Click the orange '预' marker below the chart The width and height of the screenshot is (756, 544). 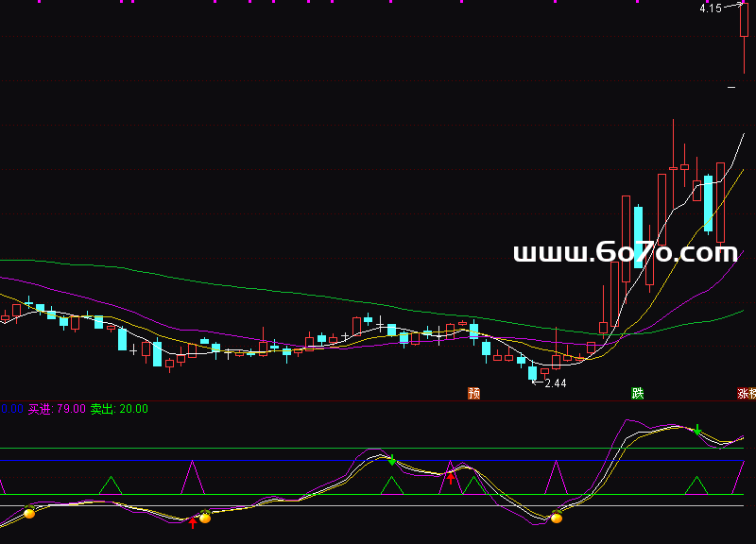473,393
